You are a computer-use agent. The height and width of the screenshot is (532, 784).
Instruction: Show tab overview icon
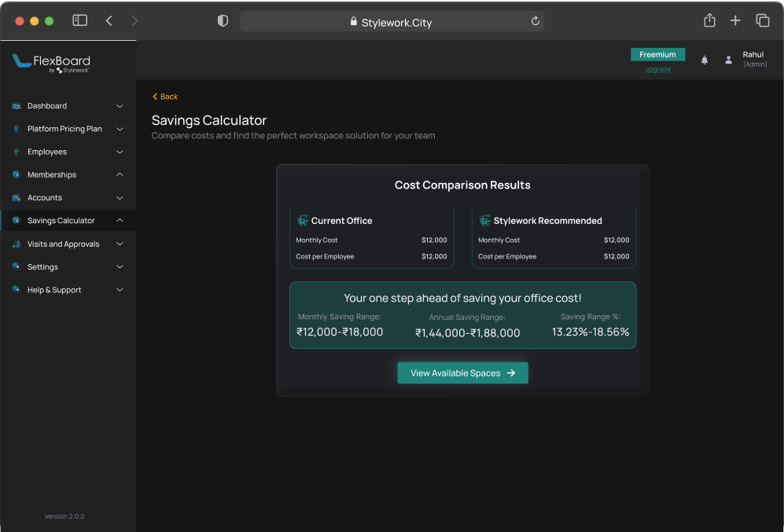(x=763, y=20)
